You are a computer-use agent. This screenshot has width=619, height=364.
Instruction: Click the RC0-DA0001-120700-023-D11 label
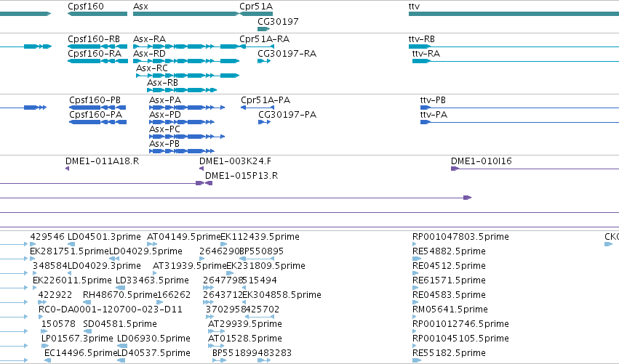coord(110,310)
